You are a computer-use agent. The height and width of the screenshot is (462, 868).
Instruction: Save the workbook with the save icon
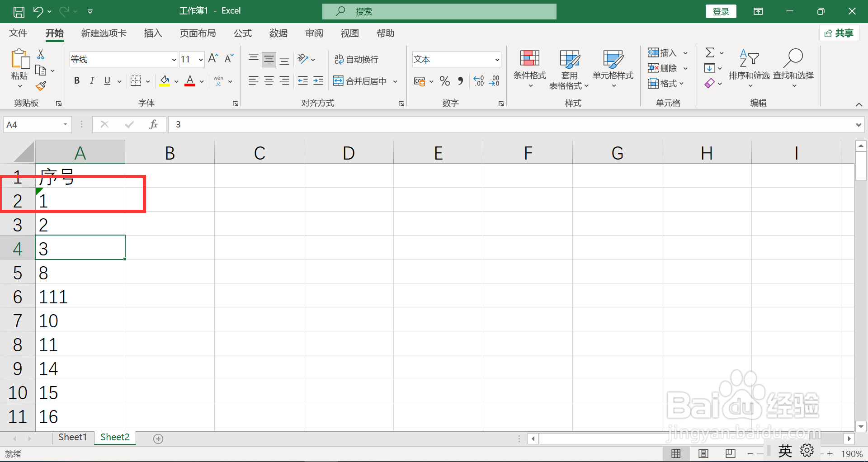tap(19, 11)
